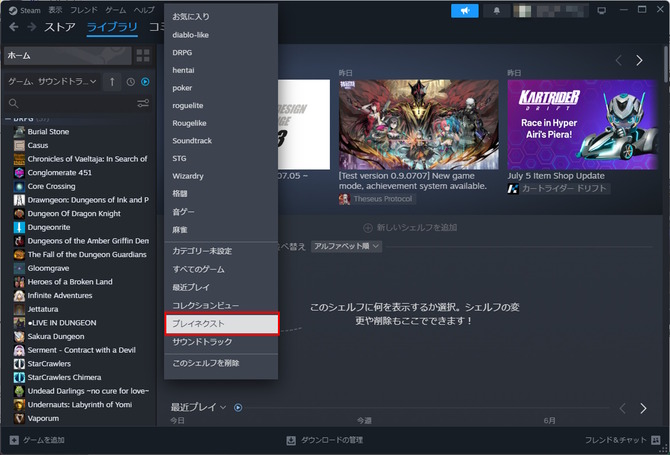The image size is (670, 455).
Task: Open the ゲーム、サウンドトラック filter dropdown
Action: coord(52,81)
